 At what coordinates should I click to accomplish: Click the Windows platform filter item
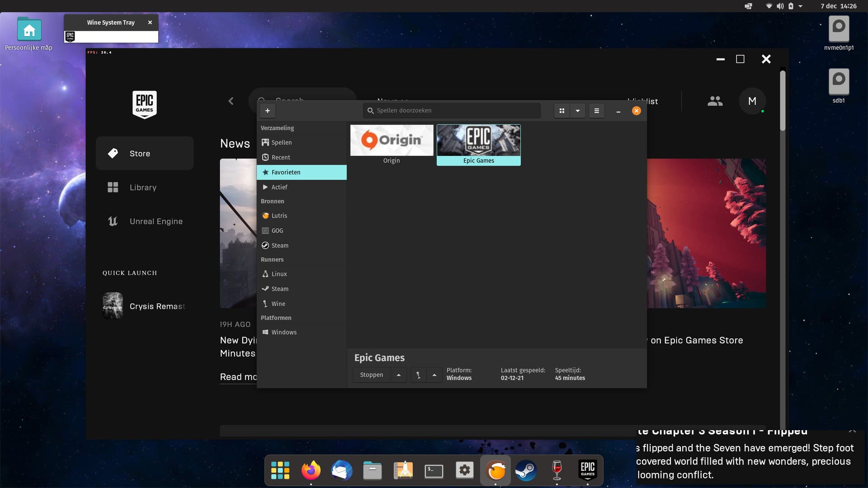coord(284,332)
